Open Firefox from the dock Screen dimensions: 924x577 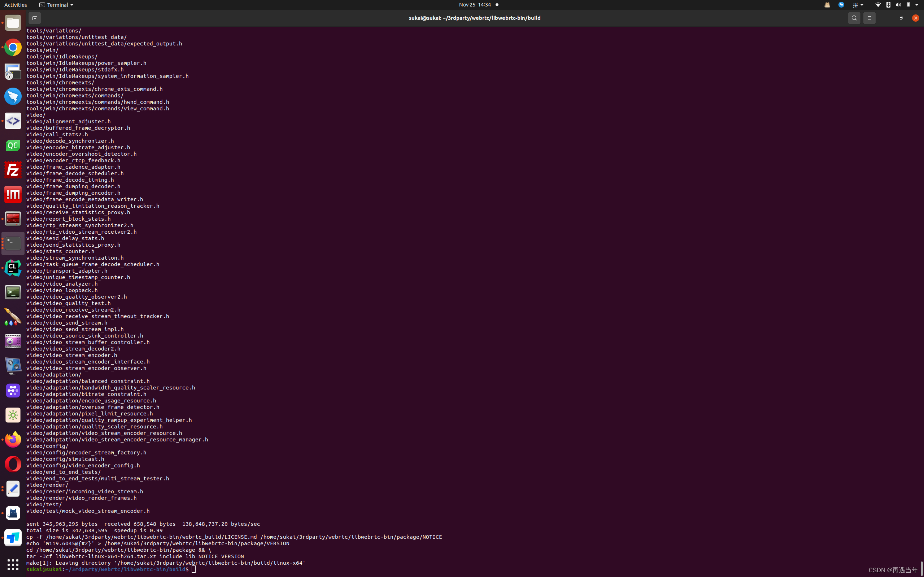(x=13, y=439)
